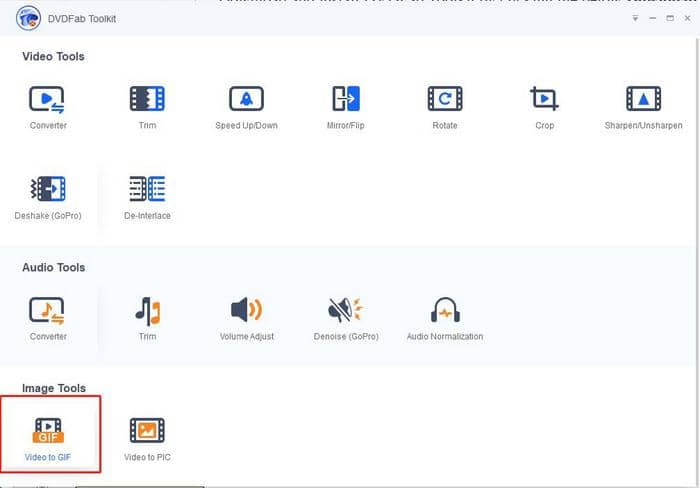Click the Video to GIF text label
700x488 pixels.
click(49, 457)
